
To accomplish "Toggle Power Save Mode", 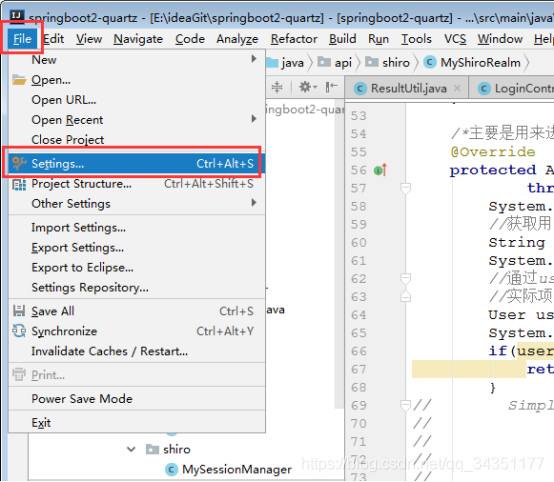I will (137, 399).
